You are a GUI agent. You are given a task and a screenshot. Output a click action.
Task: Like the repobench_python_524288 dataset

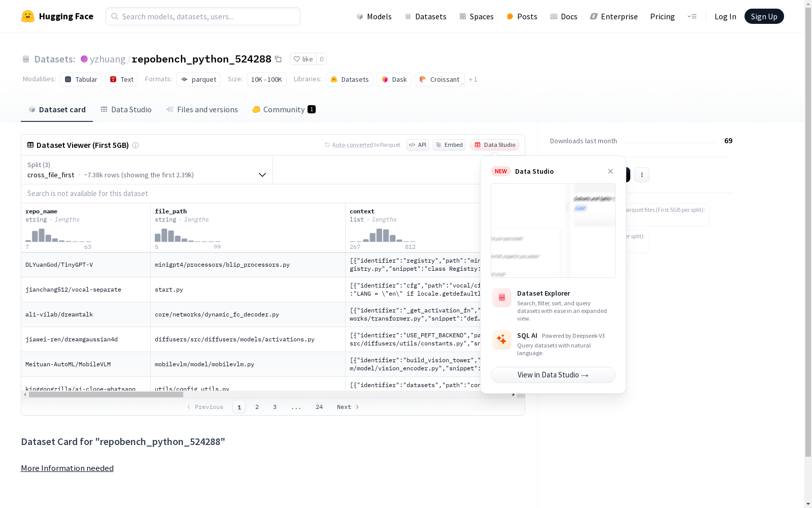(303, 59)
